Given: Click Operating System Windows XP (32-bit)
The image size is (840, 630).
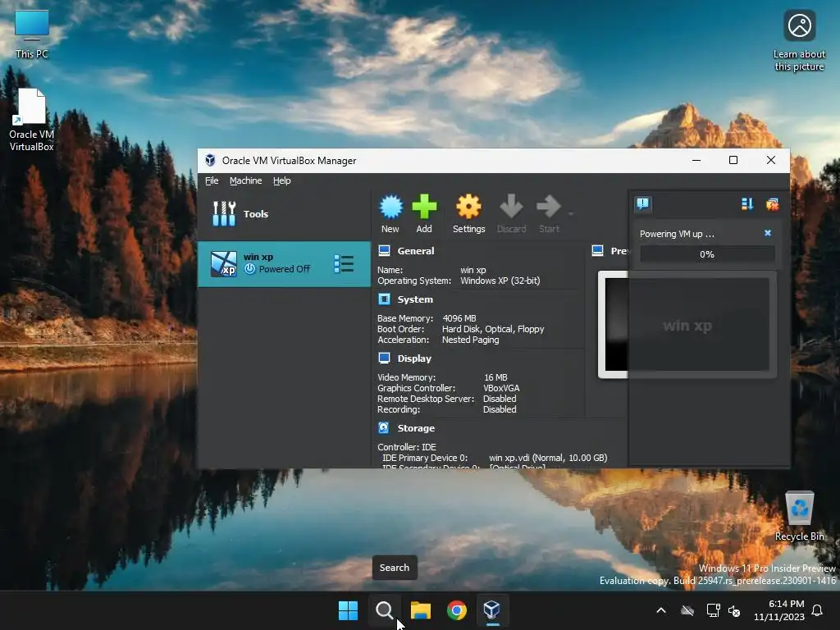Looking at the screenshot, I should coord(500,281).
